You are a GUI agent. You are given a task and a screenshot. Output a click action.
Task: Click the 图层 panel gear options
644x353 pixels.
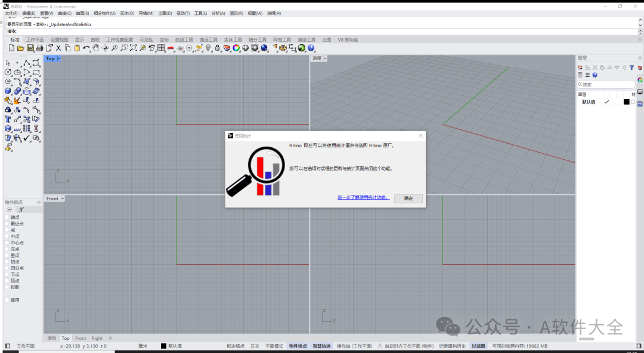(639, 58)
